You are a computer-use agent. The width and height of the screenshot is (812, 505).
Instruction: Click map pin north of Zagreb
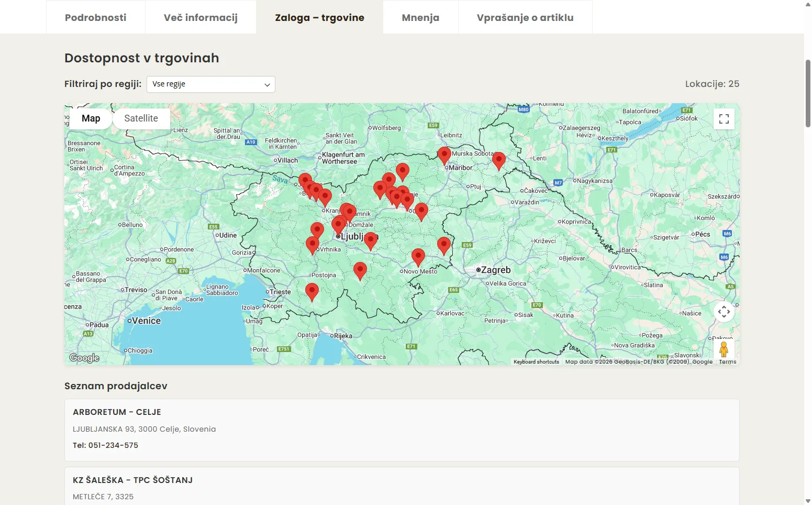444,246
